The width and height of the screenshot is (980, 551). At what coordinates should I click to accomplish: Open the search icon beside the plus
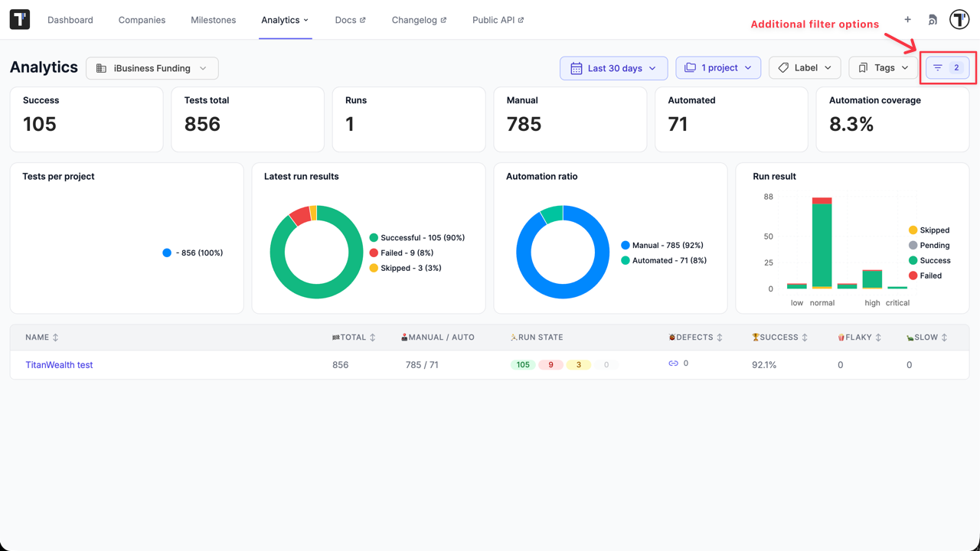click(x=933, y=20)
